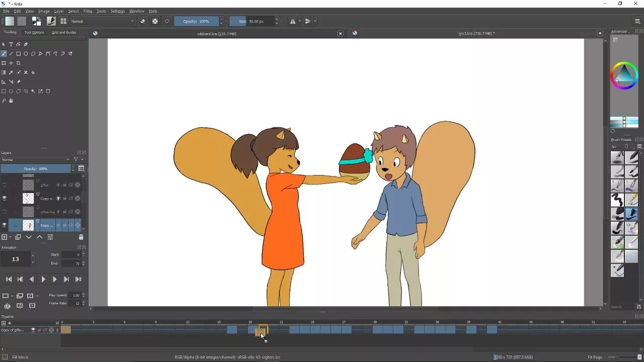
Task: Select the Color Picker eyedropper tool
Action: (11, 72)
